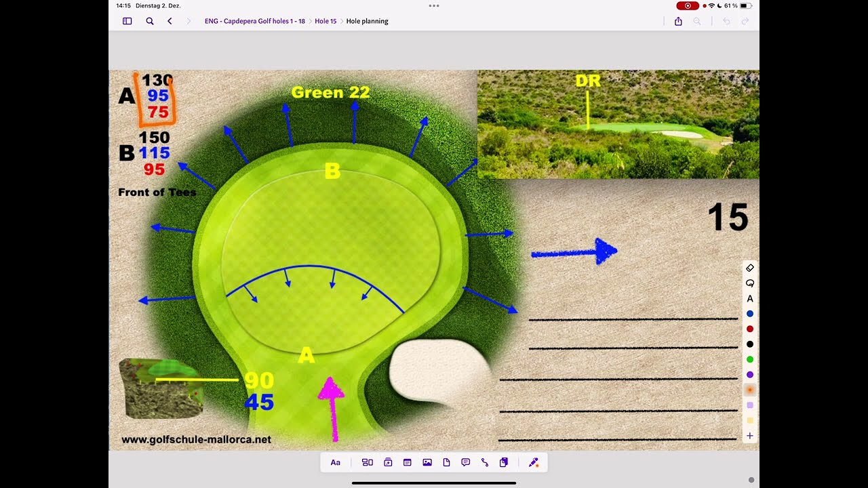This screenshot has width=868, height=488.
Task: Select the text A drawing tool
Action: point(750,298)
